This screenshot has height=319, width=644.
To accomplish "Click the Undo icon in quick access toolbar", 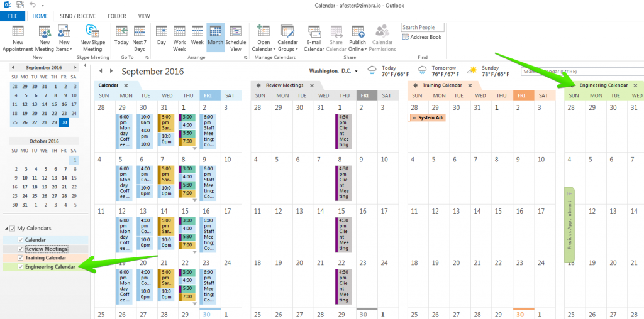I will point(33,5).
